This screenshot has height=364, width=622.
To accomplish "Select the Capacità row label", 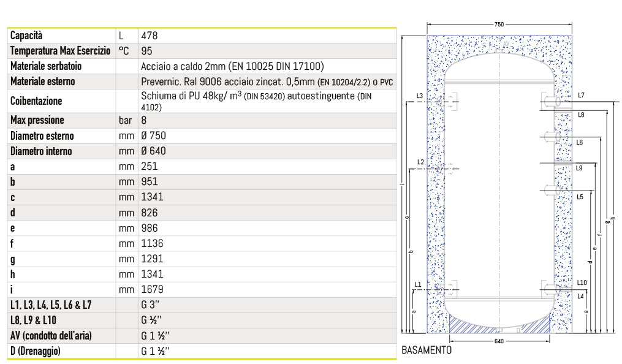I will pos(26,36).
